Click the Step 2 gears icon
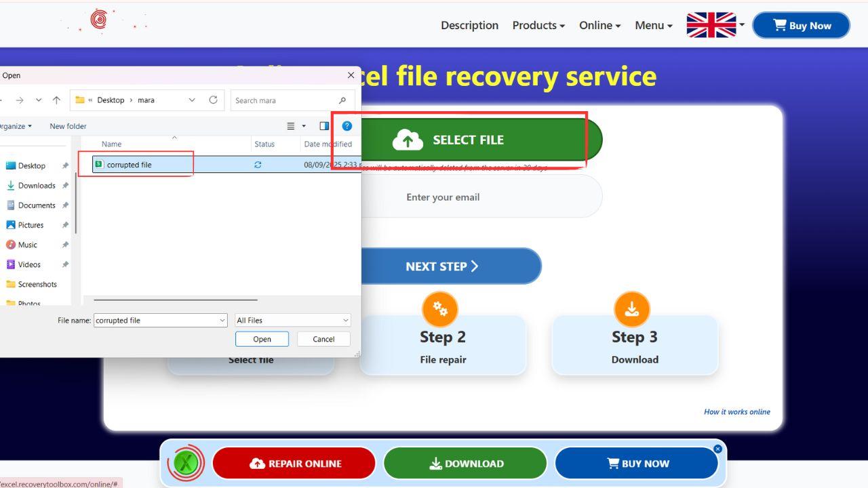 coord(440,310)
